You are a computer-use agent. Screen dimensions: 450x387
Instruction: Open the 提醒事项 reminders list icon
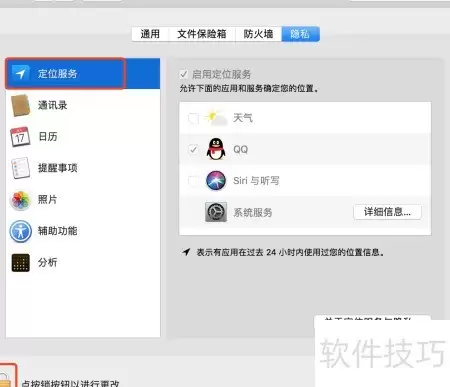20,168
